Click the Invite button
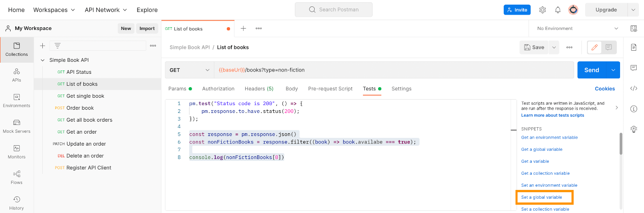 517,10
